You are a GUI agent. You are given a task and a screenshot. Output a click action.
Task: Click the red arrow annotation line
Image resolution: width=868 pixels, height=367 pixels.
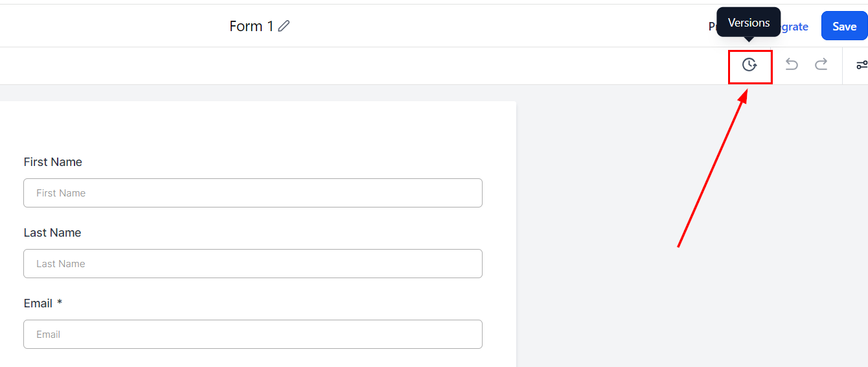point(713,169)
